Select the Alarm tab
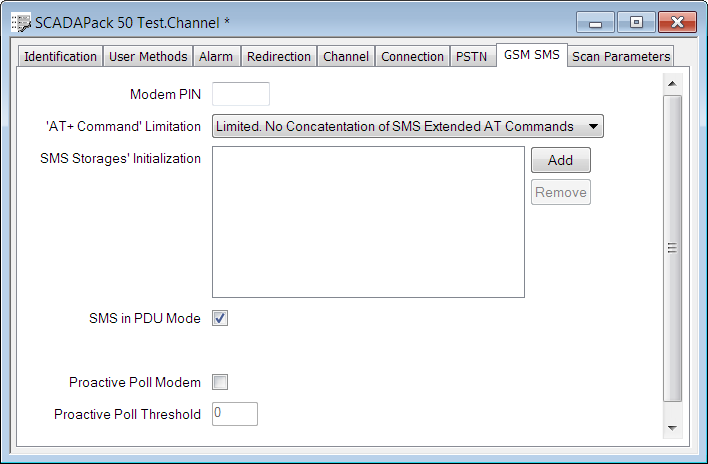This screenshot has width=708, height=464. tap(216, 57)
